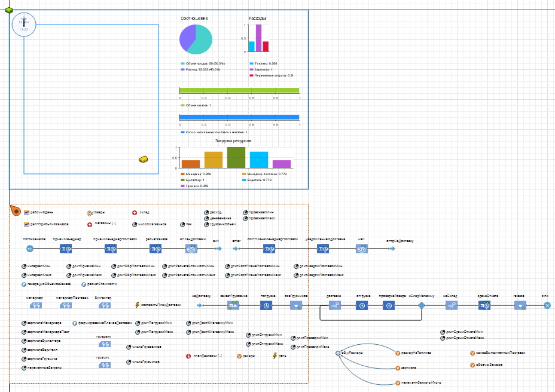Click the расходНаТопливо variable

398,353
